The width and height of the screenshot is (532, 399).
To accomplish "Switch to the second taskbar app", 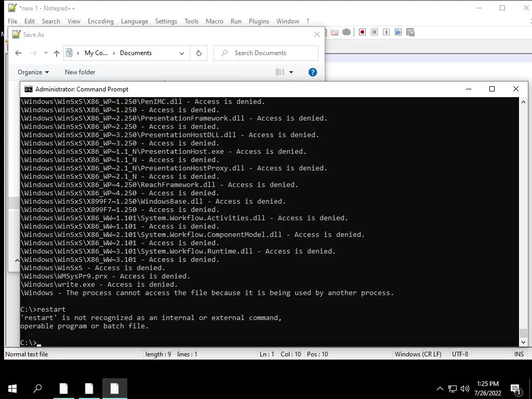I will [89, 389].
